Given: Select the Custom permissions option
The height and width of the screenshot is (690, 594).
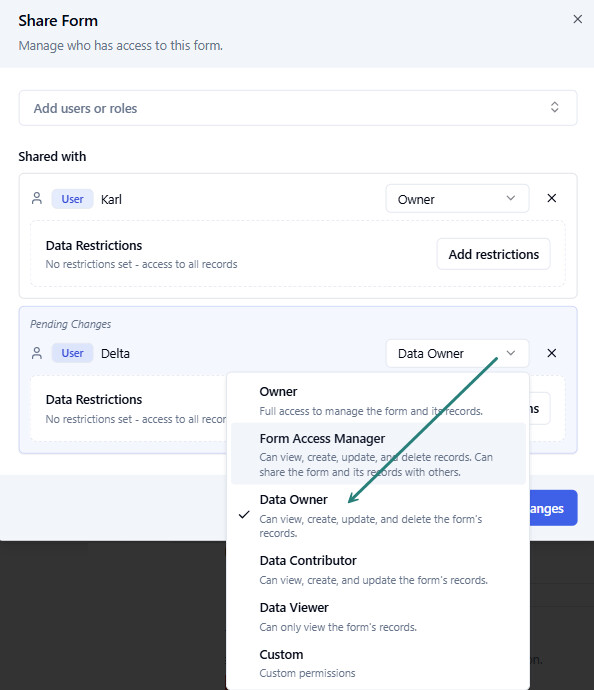Looking at the screenshot, I should point(378,663).
